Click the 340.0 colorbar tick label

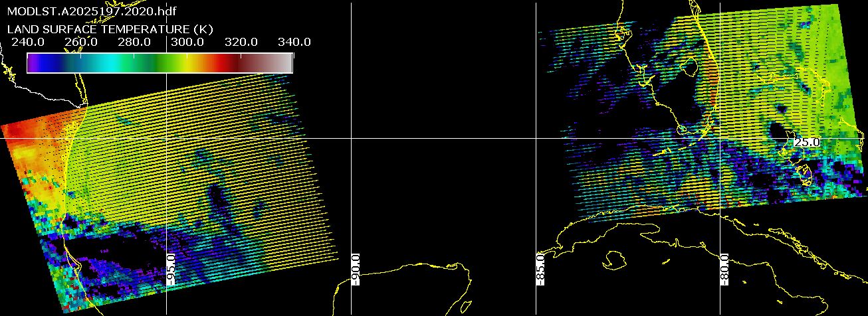point(294,42)
